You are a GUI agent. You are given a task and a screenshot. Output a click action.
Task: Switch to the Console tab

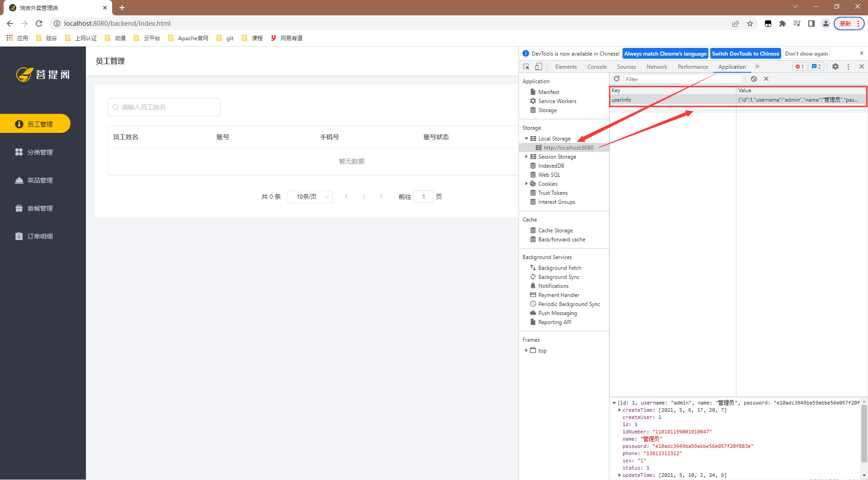[597, 66]
